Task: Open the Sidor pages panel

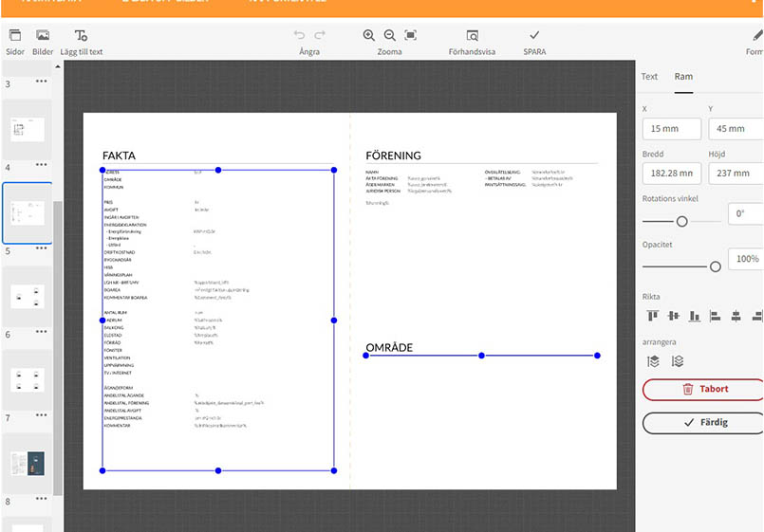Action: (x=15, y=42)
